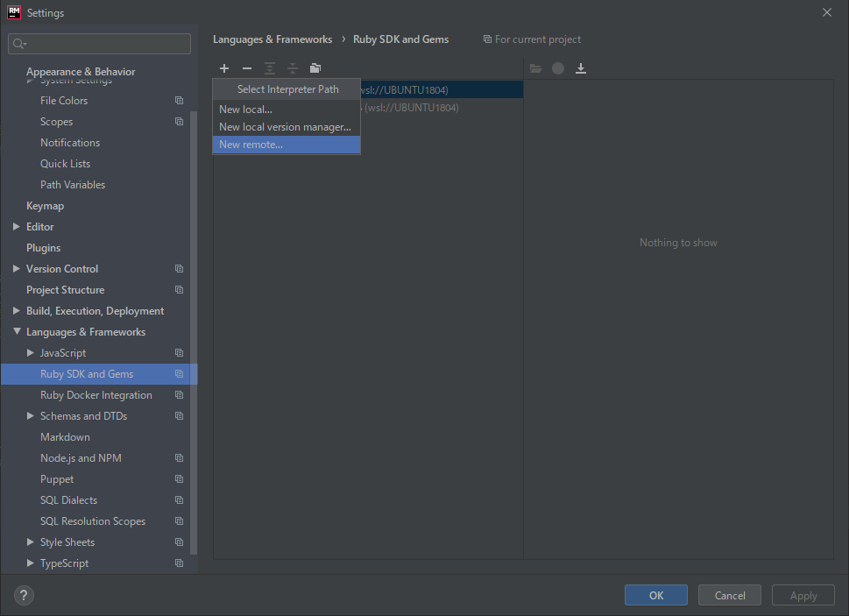Expand the JavaScript settings node
This screenshot has width=849, height=616.
tap(31, 353)
